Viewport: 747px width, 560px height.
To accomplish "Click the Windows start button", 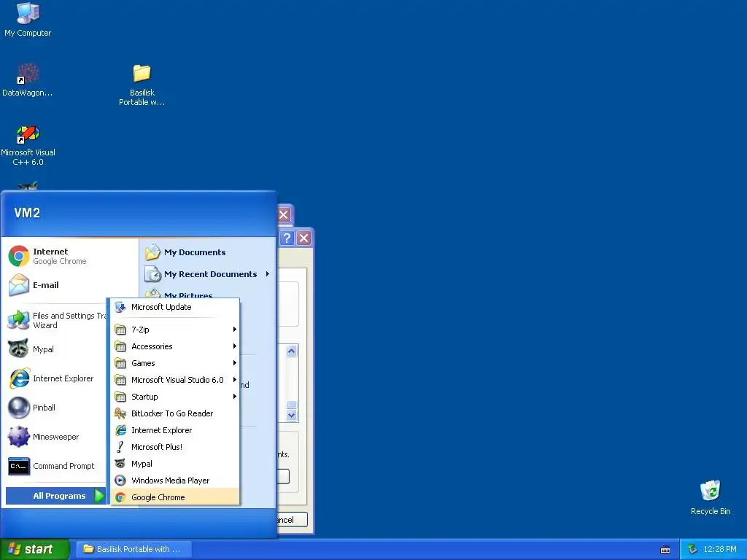I will (34, 549).
